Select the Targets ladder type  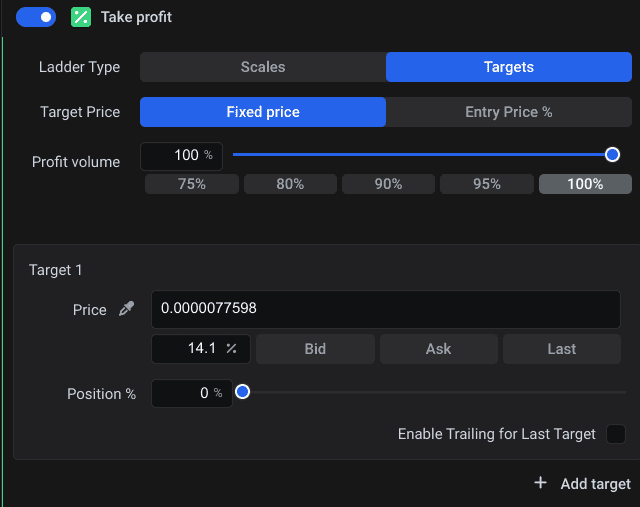509,67
